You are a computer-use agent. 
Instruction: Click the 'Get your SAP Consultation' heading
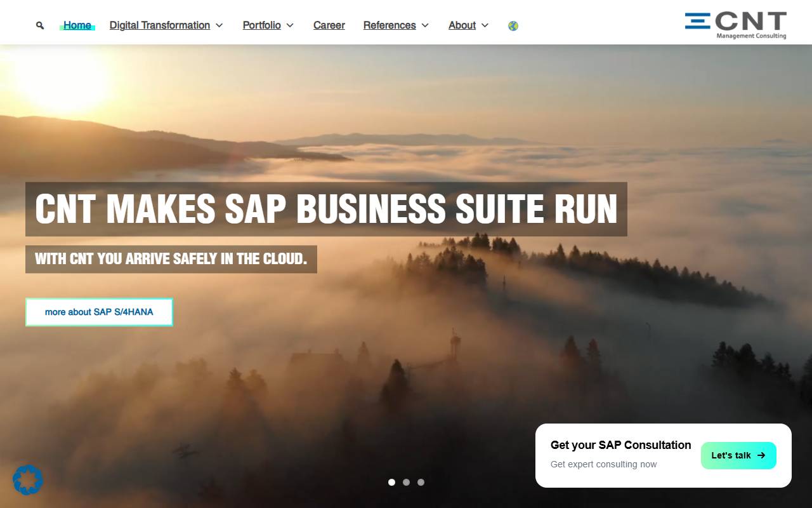[621, 445]
